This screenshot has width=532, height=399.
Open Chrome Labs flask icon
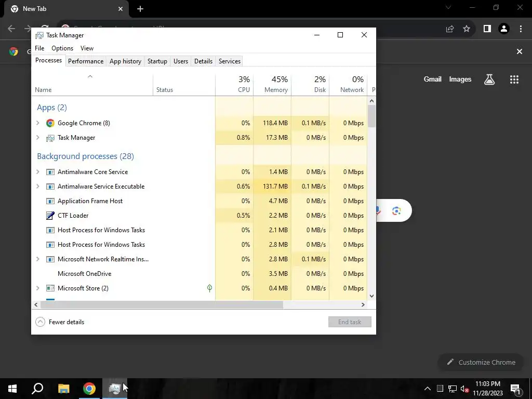[x=489, y=79]
